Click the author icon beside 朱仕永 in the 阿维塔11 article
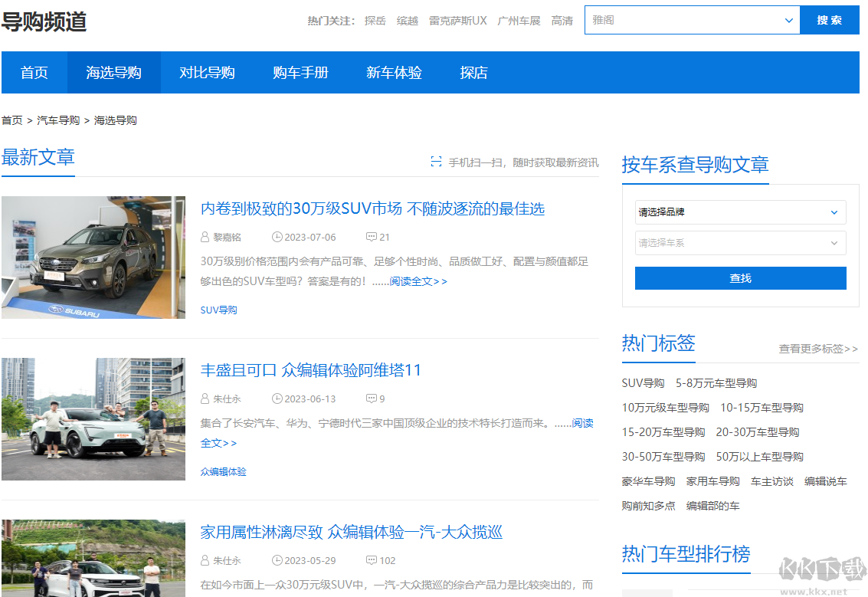This screenshot has width=868, height=597. point(205,399)
